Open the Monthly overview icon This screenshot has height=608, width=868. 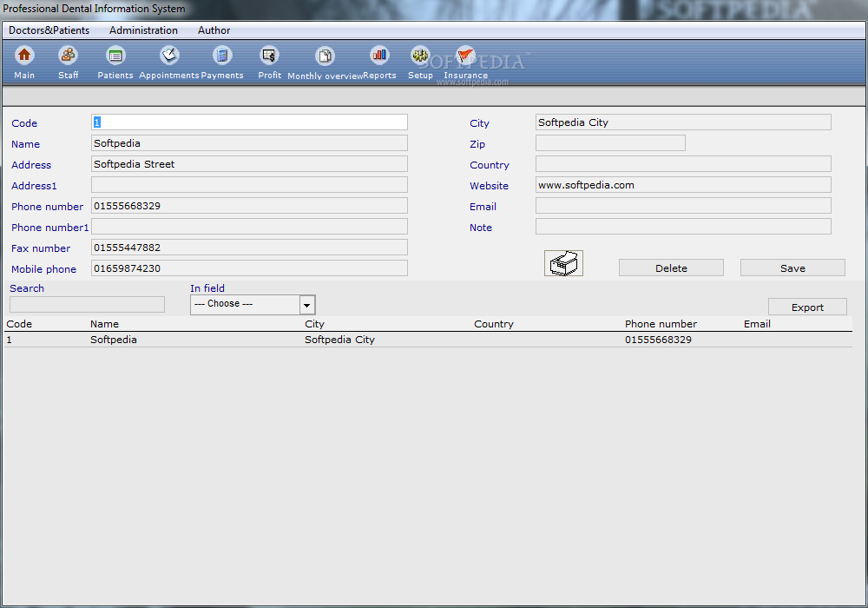pyautogui.click(x=325, y=56)
